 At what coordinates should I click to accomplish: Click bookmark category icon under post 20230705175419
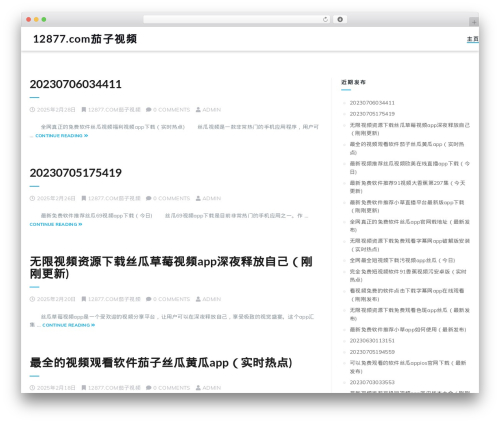coord(84,198)
